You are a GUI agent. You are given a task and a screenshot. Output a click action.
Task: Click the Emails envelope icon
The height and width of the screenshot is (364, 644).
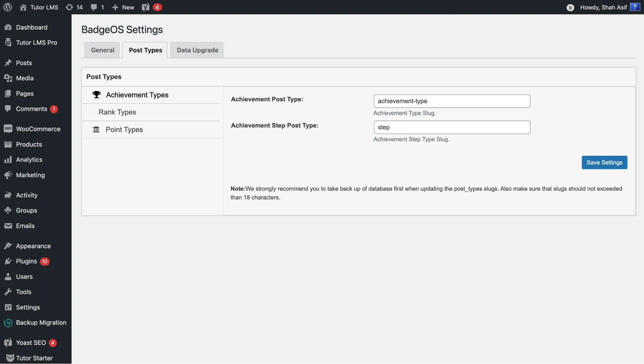click(x=8, y=226)
